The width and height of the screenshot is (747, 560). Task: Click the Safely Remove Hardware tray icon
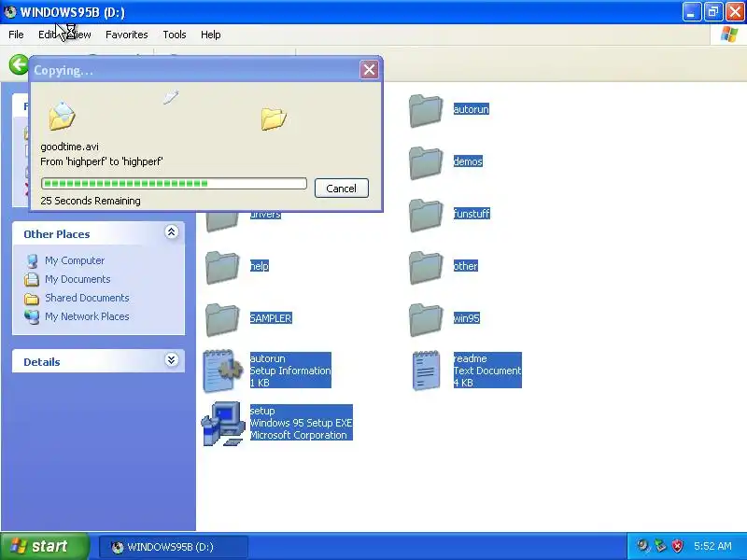(660, 546)
